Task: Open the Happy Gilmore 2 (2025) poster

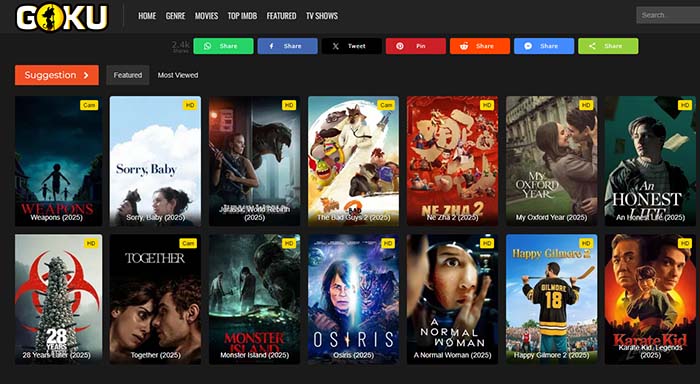Action: point(551,299)
